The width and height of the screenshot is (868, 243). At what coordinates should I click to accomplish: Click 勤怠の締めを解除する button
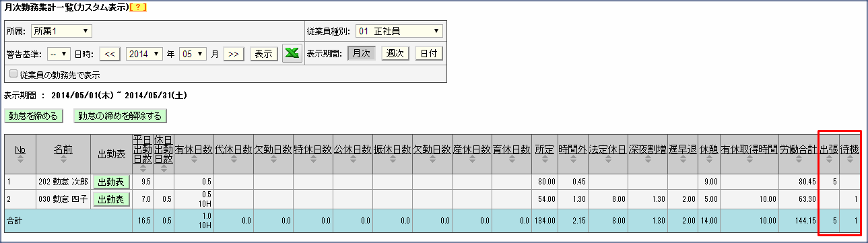(x=121, y=115)
